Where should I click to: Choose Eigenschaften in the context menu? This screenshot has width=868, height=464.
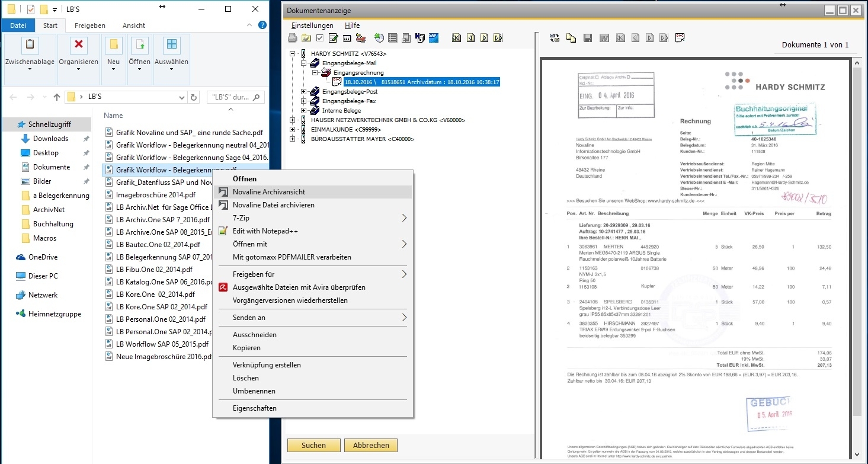pos(312,408)
